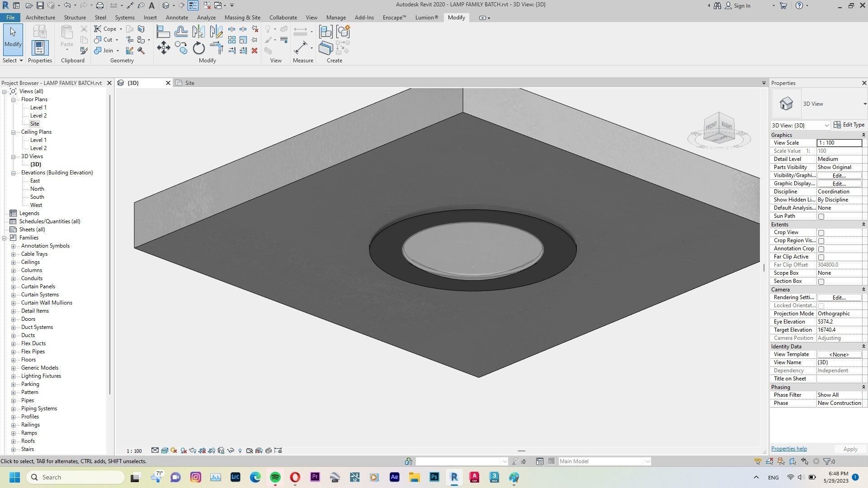Toggle the Crop View checkbox
Image resolution: width=868 pixels, height=488 pixels.
coord(821,233)
